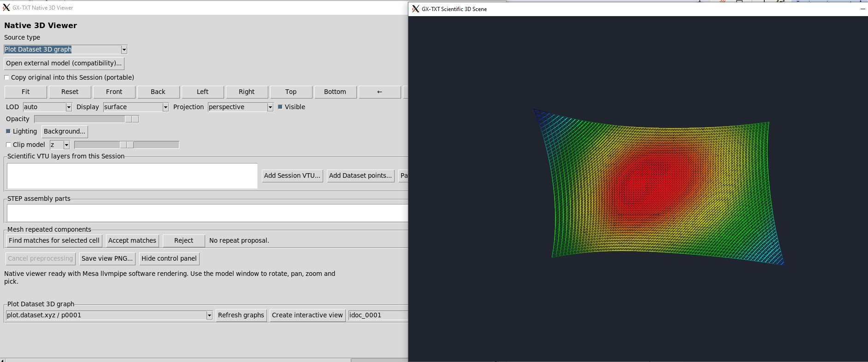The image size is (868, 362).
Task: Click the STEP assembly parts list box
Action: click(x=207, y=213)
